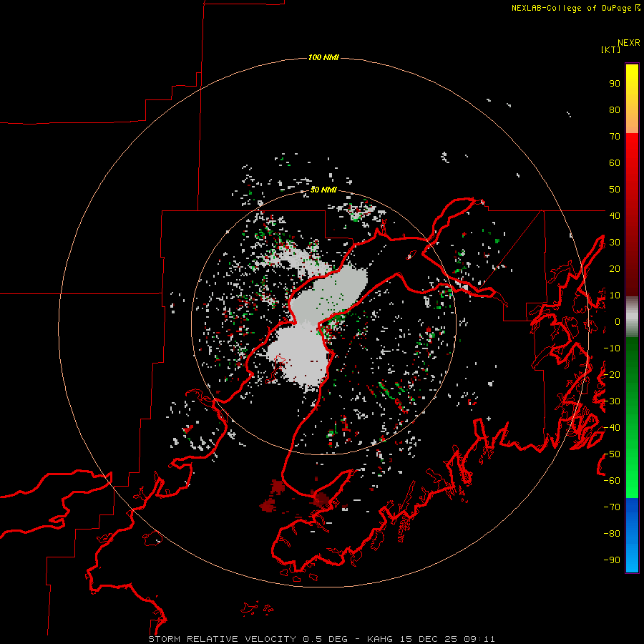644x644 pixels.
Task: Click the -90 knot scale label
Action: click(x=612, y=560)
